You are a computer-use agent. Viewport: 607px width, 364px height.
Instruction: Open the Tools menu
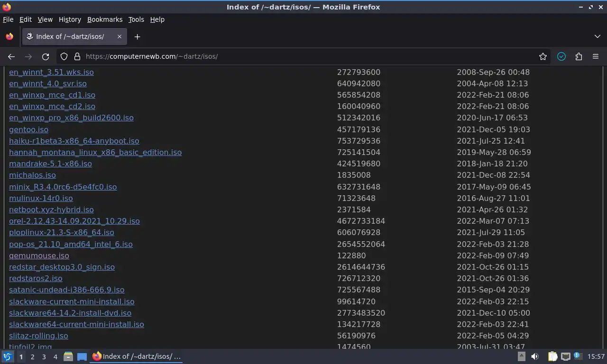[x=136, y=19]
